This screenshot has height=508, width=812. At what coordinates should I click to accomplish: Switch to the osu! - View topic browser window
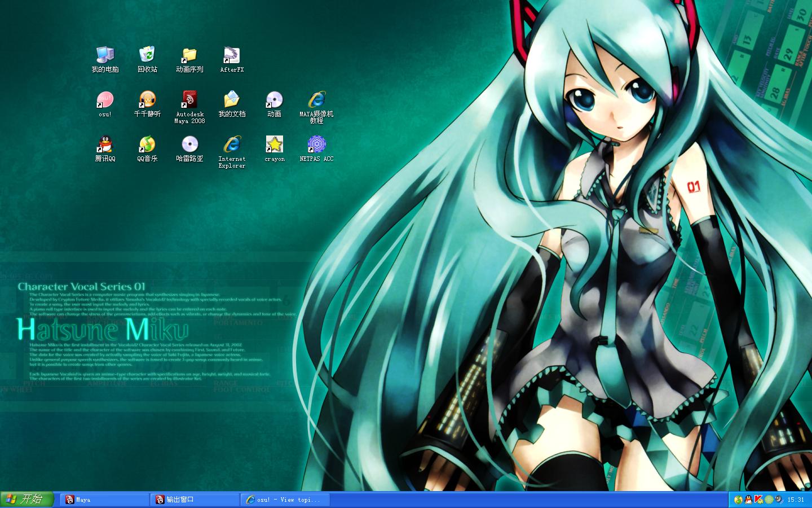(x=285, y=500)
